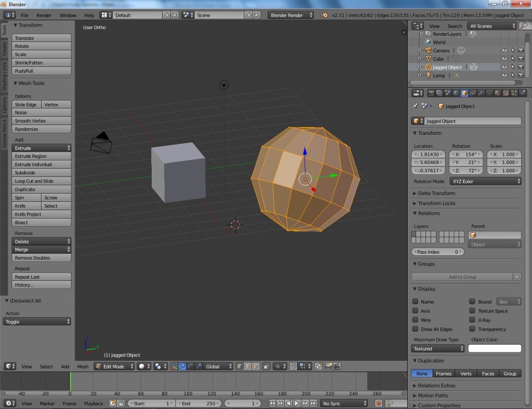Check the X-Ray display option
Screen dimensions: 532x409
pyautogui.click(x=472, y=320)
